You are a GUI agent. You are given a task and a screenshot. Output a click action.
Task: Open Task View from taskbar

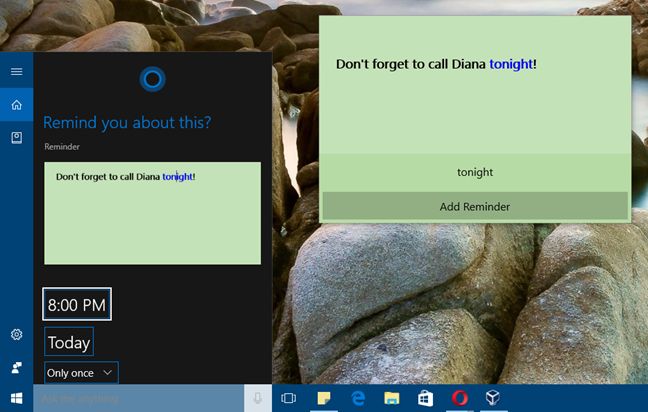288,398
